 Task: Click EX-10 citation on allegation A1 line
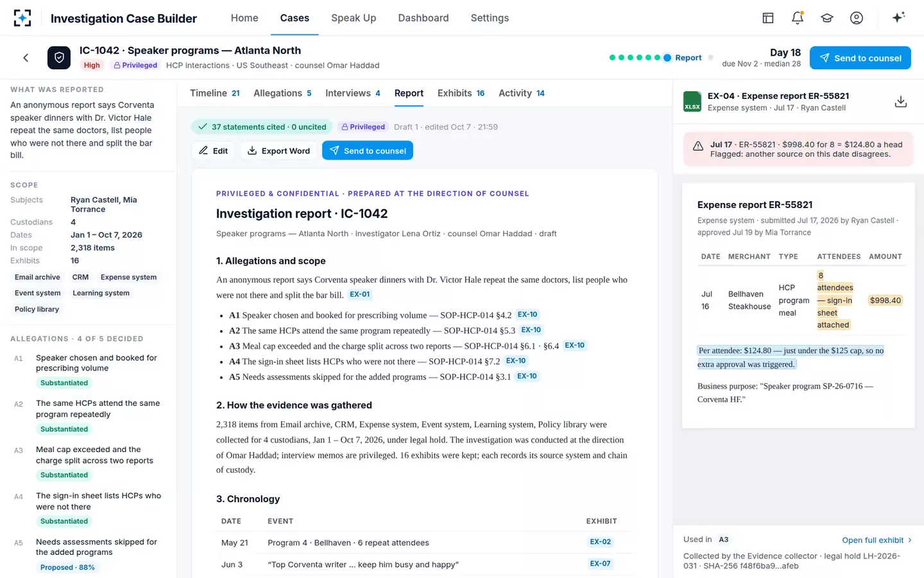coord(527,314)
